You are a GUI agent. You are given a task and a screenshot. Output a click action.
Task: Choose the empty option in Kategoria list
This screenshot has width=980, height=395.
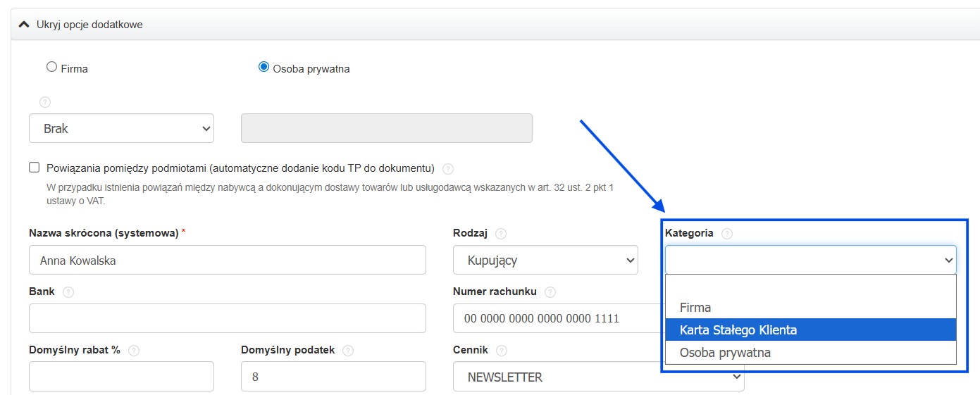tap(810, 285)
